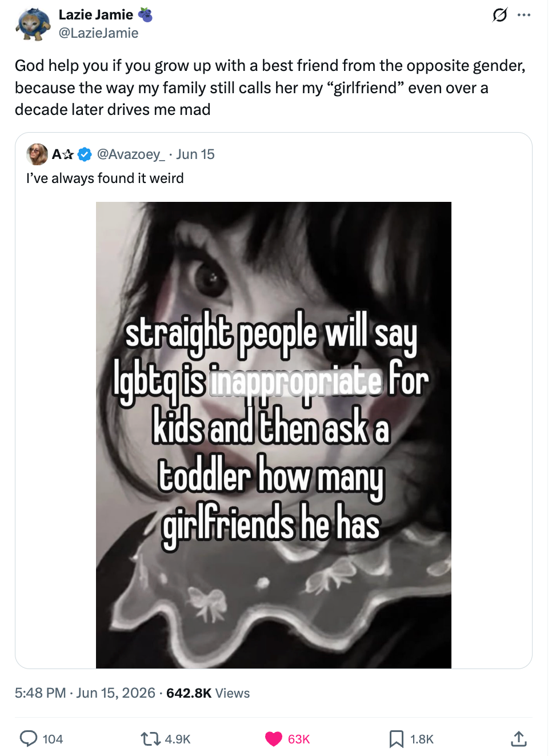Open the quoted text "I've always found it weird"
This screenshot has width=552, height=756.
[x=105, y=178]
